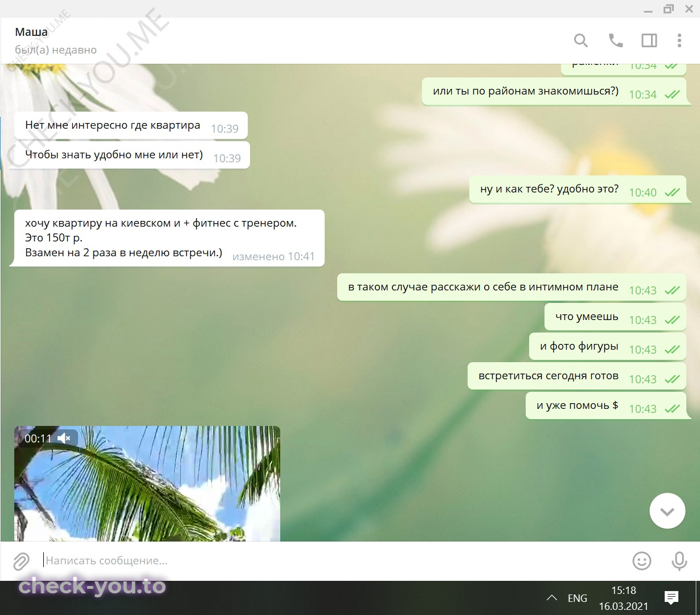Select message 'Чтобы знать удобно мне или нет)'
The image size is (700, 615).
[x=132, y=155]
